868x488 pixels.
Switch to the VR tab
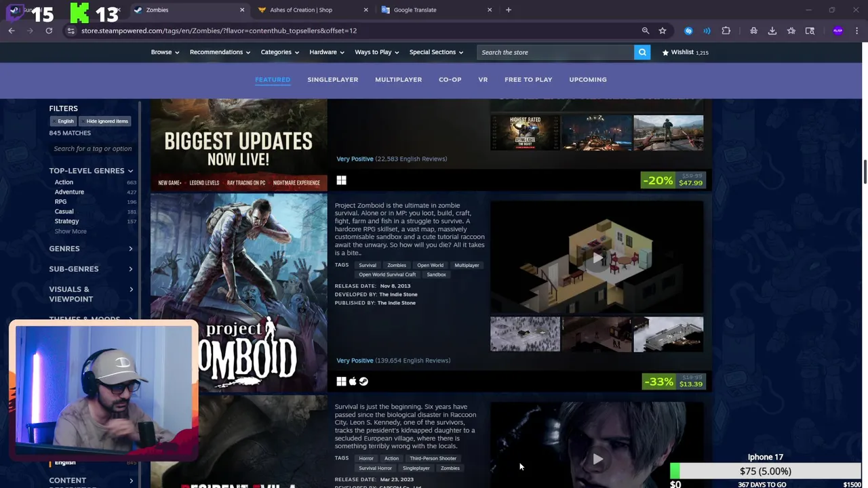483,79
